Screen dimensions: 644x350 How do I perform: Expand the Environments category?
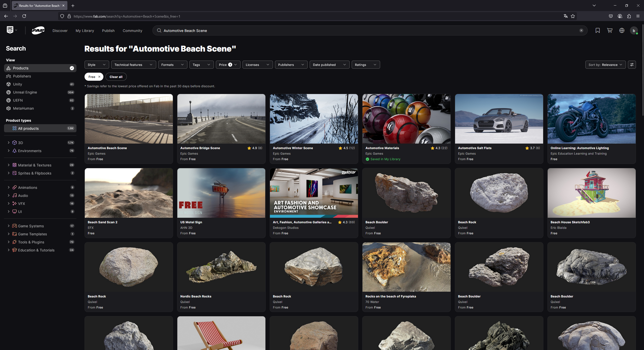(x=9, y=151)
